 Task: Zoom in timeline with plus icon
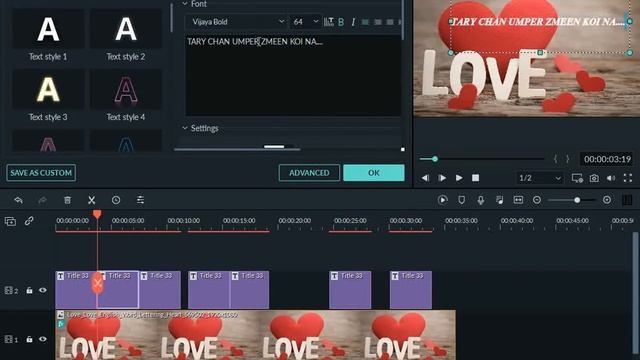[607, 200]
